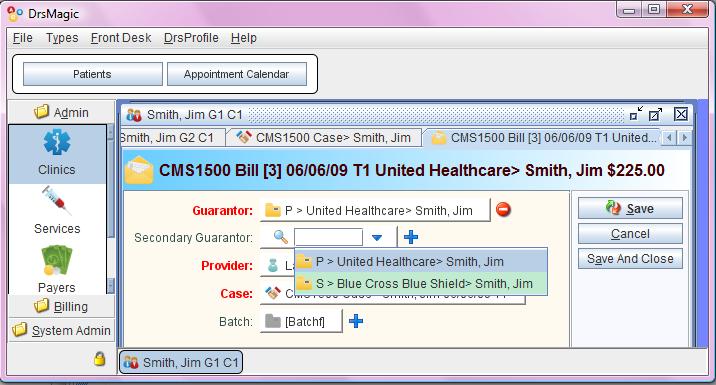Switch to CMS1500 Case> Smith, Jim tab
The height and width of the screenshot is (385, 716).
click(x=324, y=137)
